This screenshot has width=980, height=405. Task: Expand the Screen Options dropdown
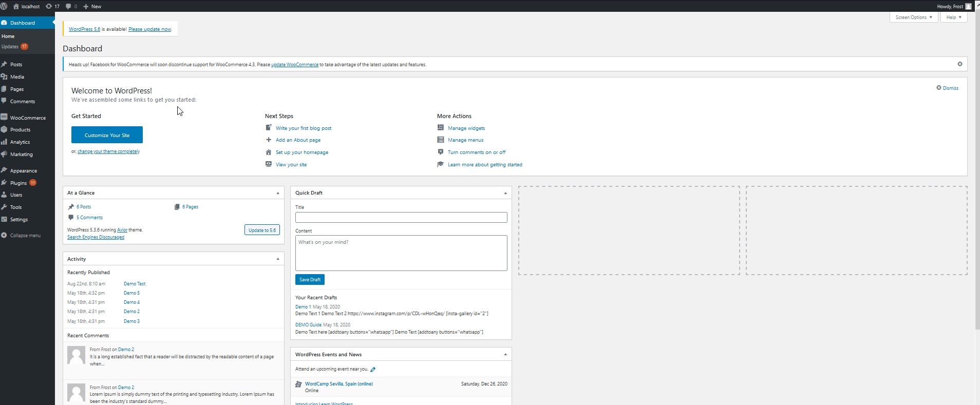[x=913, y=17]
